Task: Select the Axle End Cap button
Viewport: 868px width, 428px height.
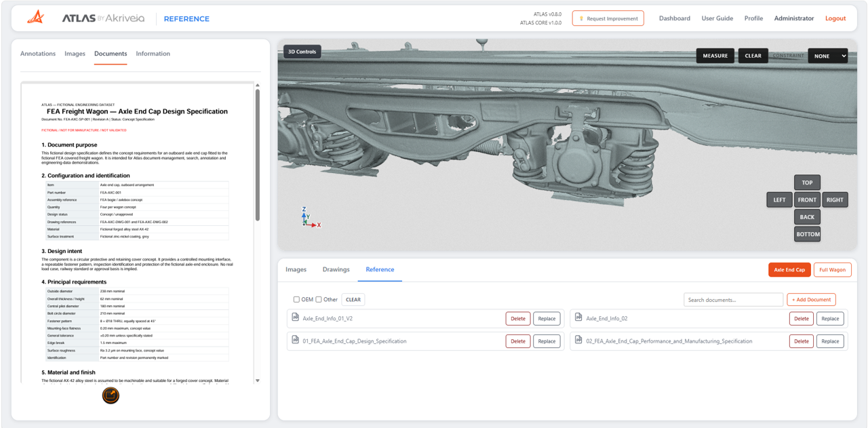Action: tap(789, 269)
